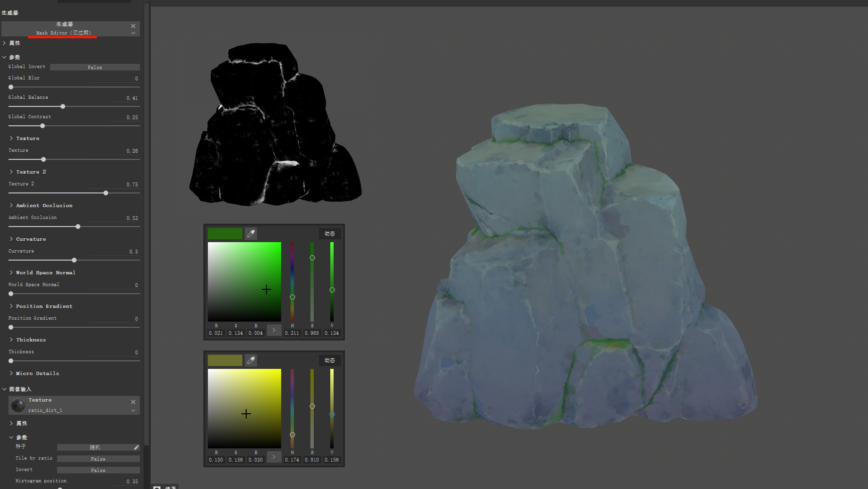Click the hue slider in the yellow picker

(292, 409)
